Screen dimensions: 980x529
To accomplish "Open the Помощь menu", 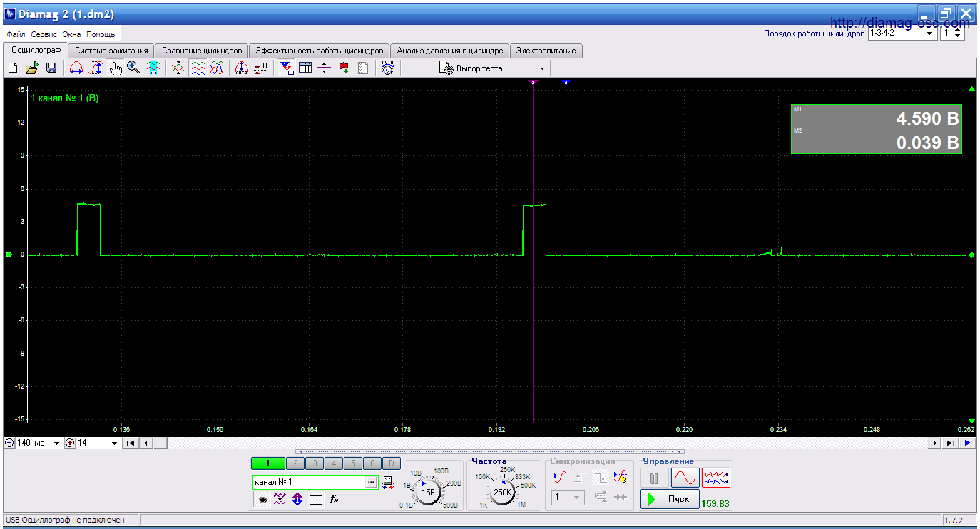I will point(101,34).
